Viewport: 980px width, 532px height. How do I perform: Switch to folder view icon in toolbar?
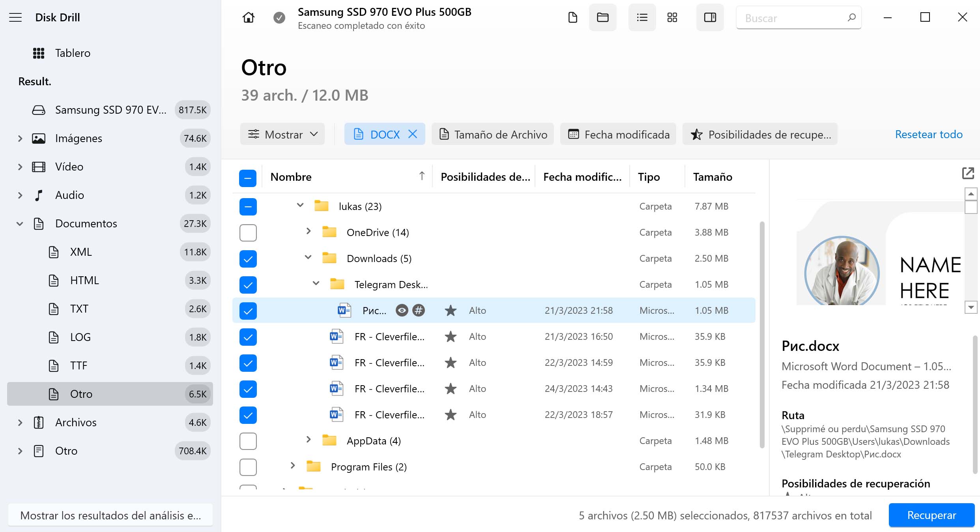(602, 17)
